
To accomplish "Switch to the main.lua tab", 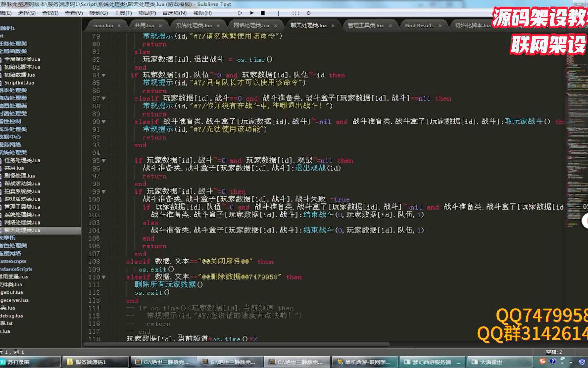I will (103, 25).
